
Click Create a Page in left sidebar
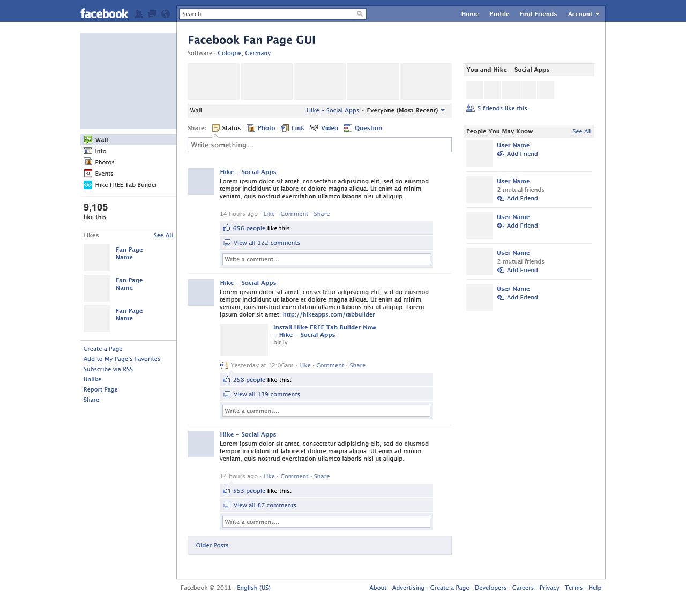click(x=103, y=349)
